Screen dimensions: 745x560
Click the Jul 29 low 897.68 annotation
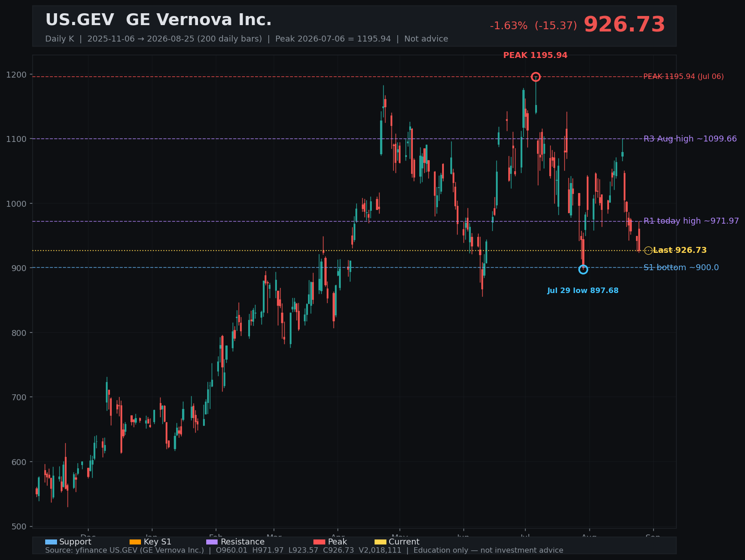583,291
